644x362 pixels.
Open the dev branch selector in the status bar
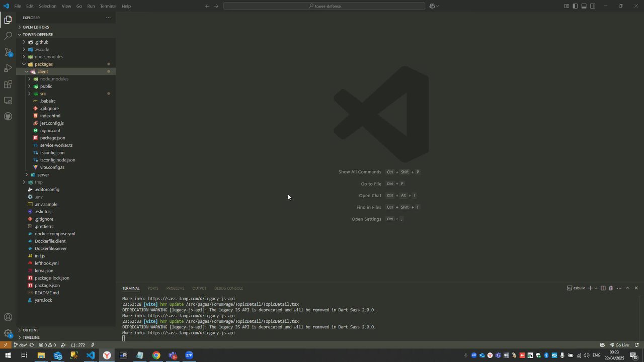pyautogui.click(x=20, y=345)
